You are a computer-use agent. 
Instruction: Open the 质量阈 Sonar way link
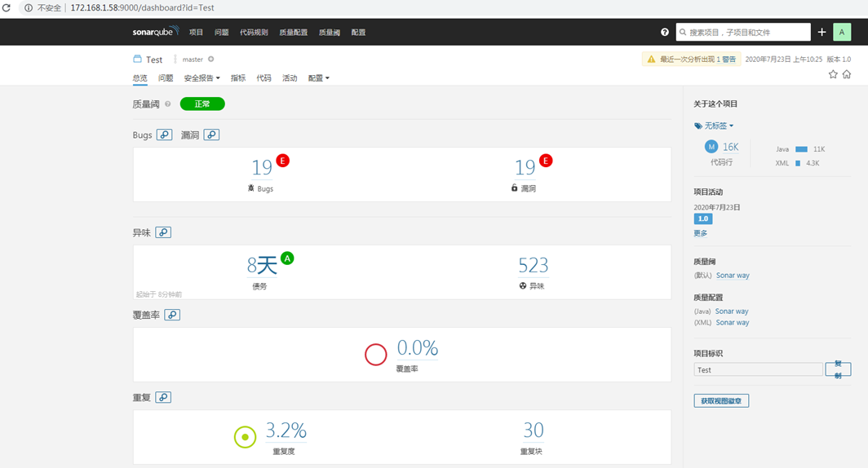[x=733, y=276]
